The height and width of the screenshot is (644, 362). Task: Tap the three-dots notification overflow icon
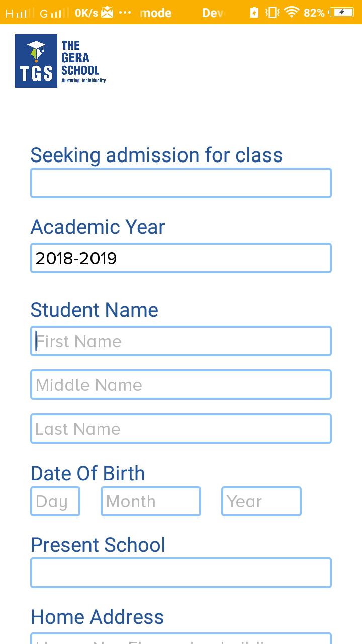(124, 12)
